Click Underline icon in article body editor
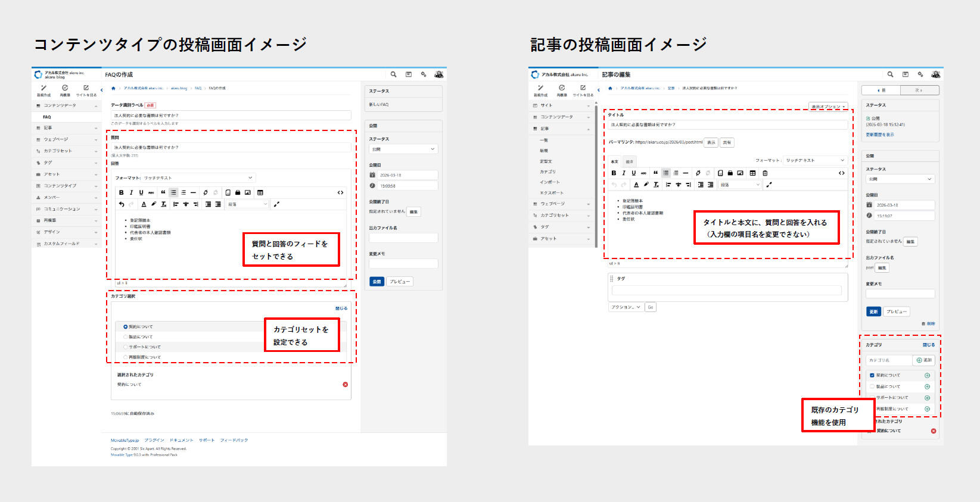The height and width of the screenshot is (502, 980). (x=633, y=173)
